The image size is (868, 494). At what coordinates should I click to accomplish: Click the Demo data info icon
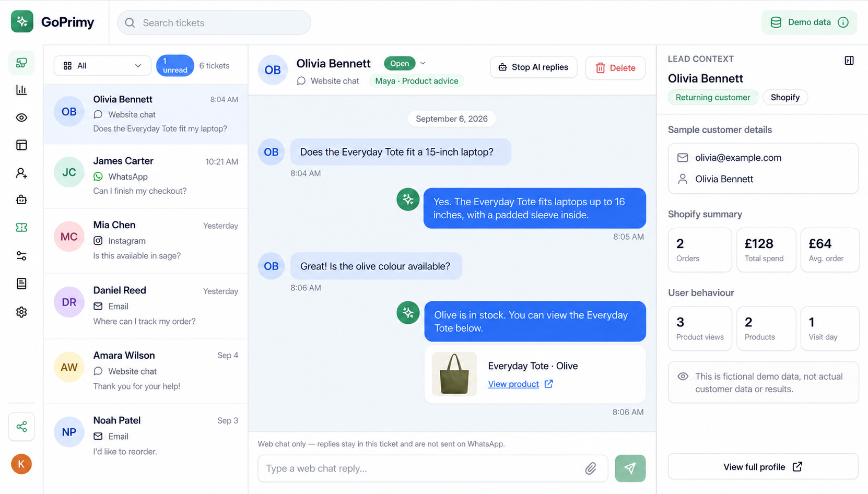[x=843, y=22]
